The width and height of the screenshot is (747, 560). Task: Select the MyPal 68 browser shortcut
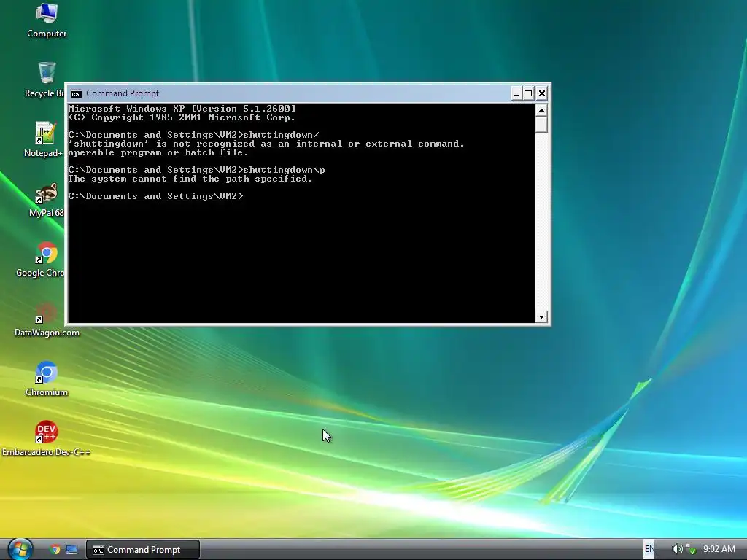pyautogui.click(x=46, y=200)
